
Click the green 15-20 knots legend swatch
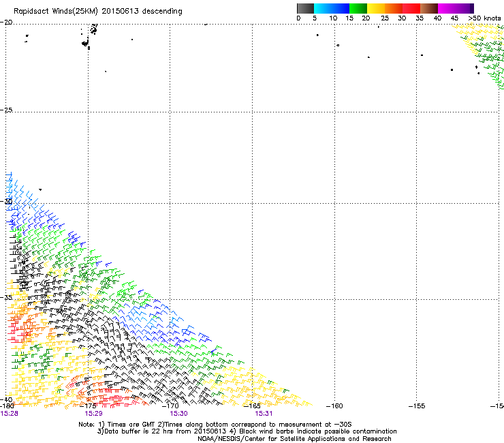tap(358, 8)
